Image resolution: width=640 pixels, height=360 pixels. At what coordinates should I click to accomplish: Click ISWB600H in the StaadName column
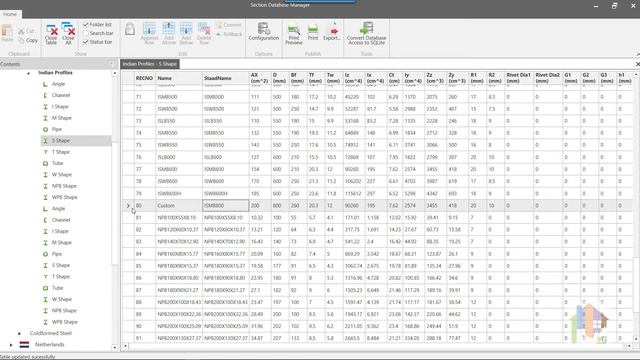point(225,193)
